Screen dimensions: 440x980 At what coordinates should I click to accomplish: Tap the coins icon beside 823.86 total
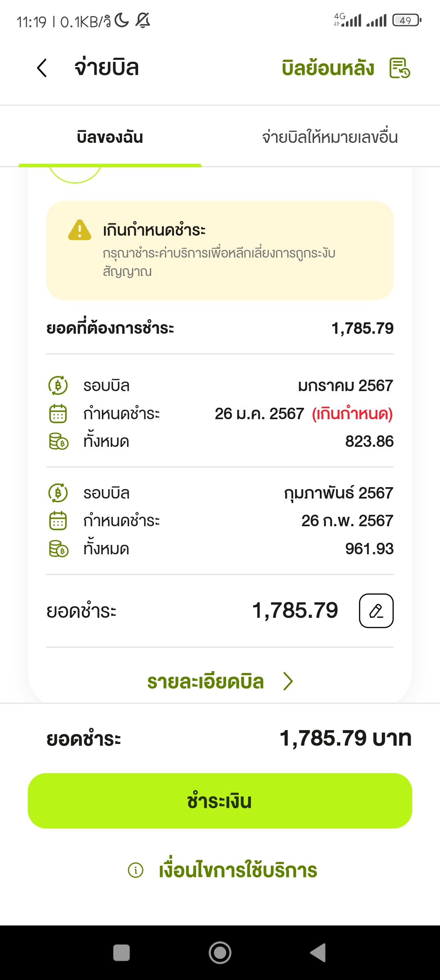click(58, 442)
